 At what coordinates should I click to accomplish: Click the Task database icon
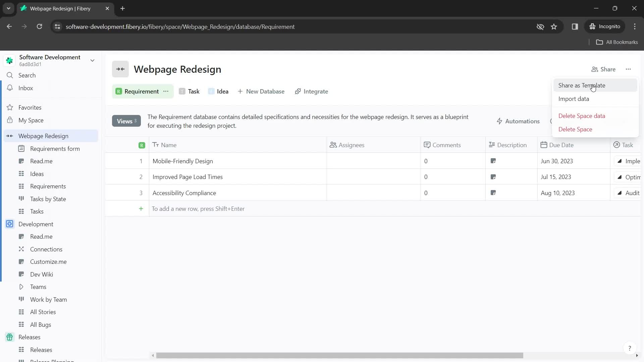click(182, 92)
